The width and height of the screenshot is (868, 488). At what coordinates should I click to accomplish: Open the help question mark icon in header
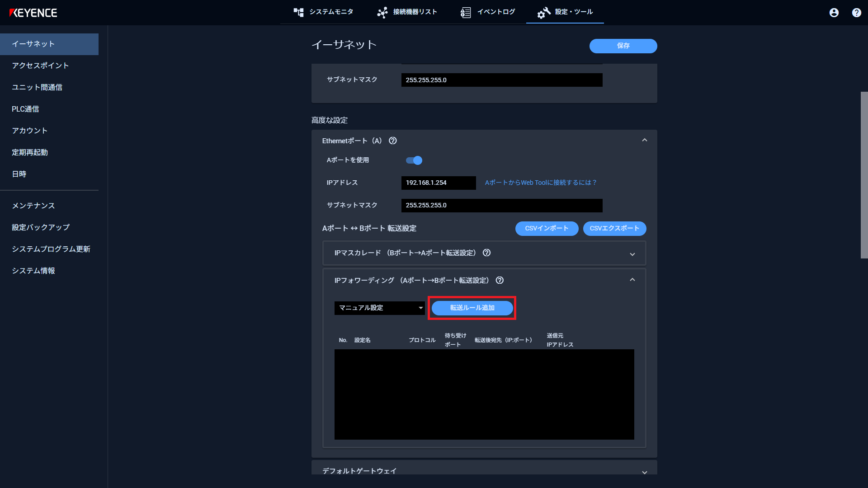857,13
